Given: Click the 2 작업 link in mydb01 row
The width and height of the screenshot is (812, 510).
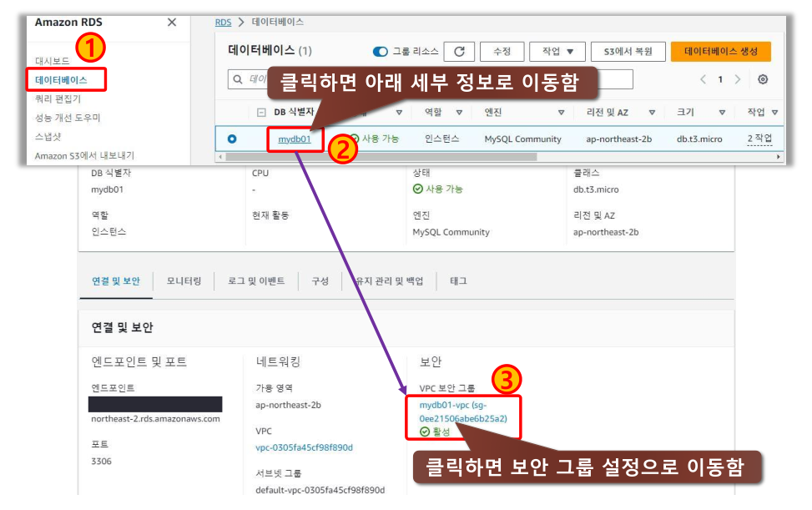Looking at the screenshot, I should coord(759,139).
